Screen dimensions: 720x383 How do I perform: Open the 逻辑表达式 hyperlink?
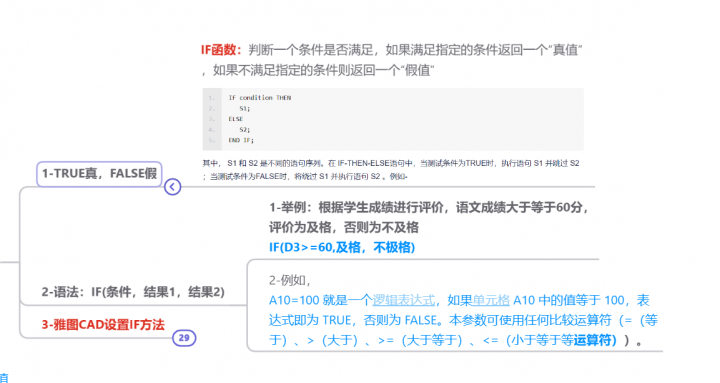[404, 300]
